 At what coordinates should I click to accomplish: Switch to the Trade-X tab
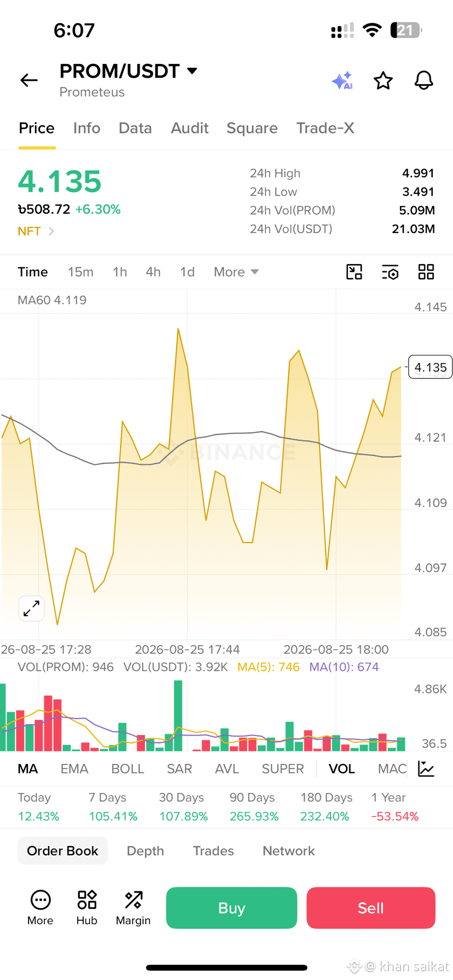(x=326, y=128)
